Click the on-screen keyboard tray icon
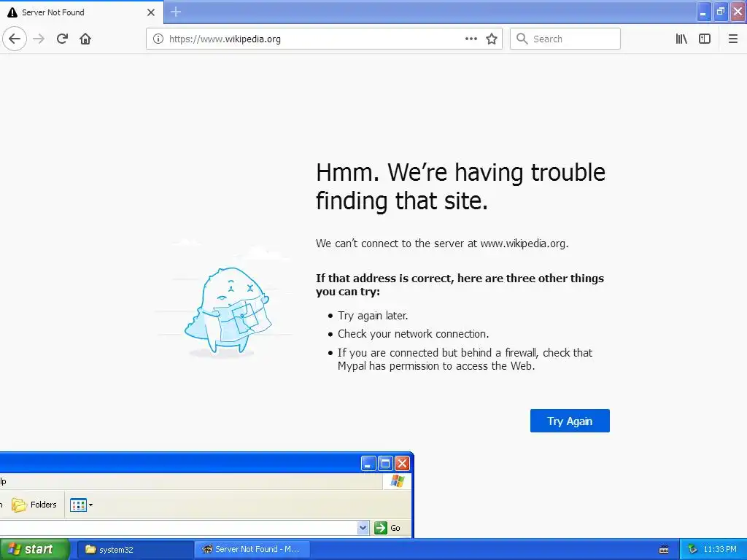Screen dimensions: 747x560 [664, 550]
